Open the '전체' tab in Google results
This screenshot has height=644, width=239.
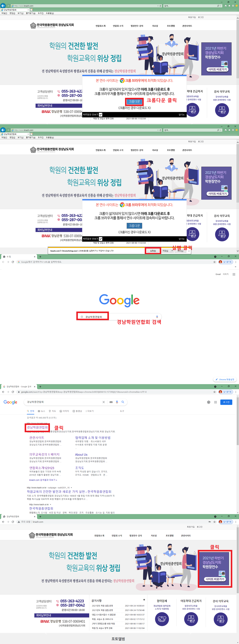click(x=30, y=411)
